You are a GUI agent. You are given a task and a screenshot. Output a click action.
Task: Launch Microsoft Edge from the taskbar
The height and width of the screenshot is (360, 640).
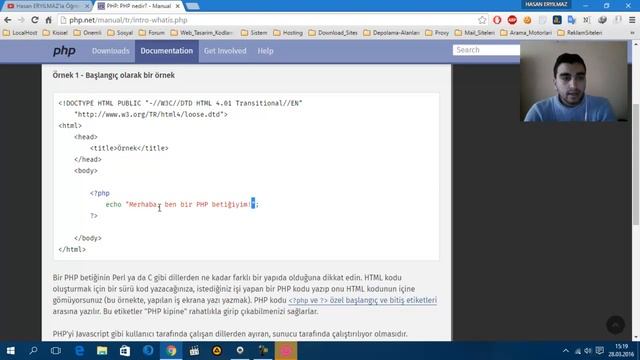click(79, 351)
